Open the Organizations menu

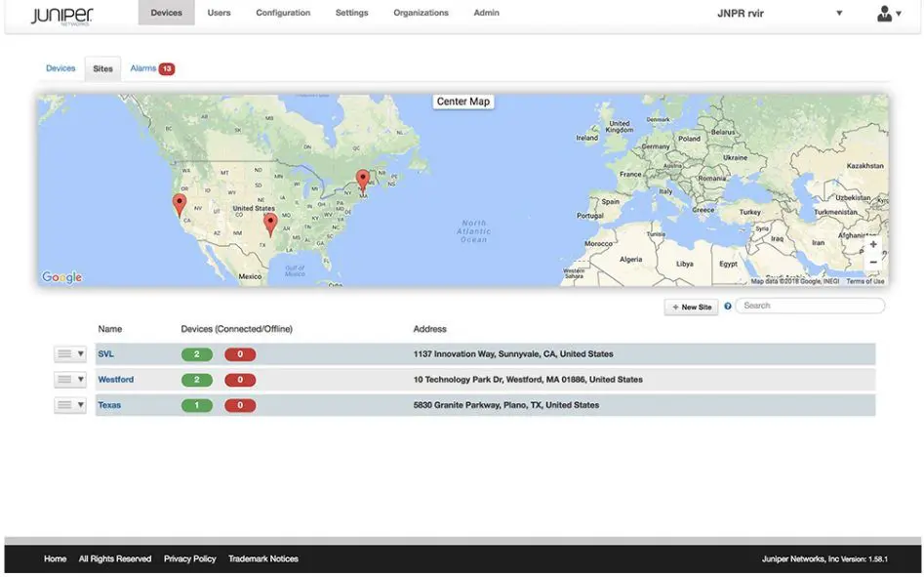(x=421, y=13)
